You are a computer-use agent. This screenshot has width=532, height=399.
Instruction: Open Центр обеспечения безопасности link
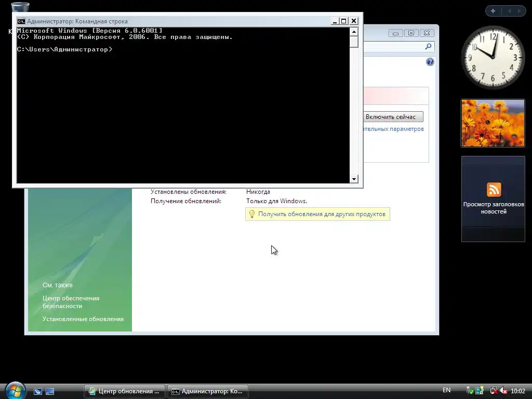pos(71,302)
